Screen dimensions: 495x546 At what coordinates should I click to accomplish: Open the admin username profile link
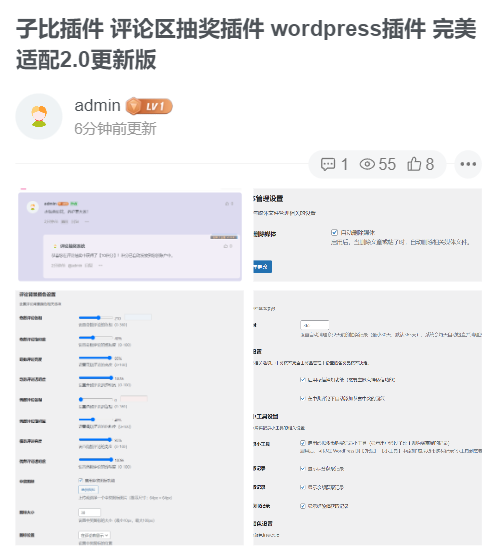coord(97,106)
